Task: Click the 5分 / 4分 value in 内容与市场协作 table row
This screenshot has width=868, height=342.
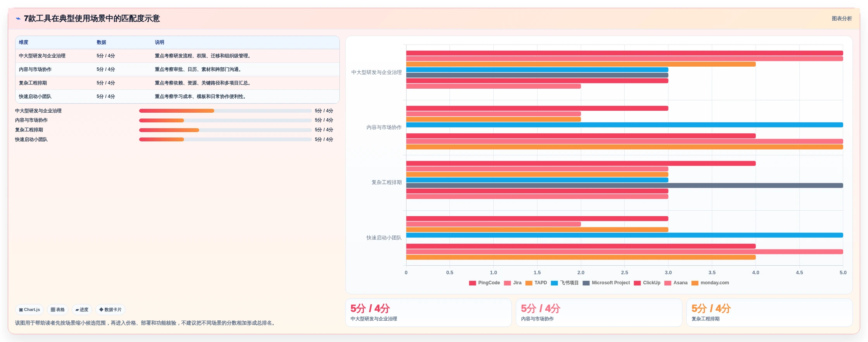Action: pyautogui.click(x=106, y=69)
